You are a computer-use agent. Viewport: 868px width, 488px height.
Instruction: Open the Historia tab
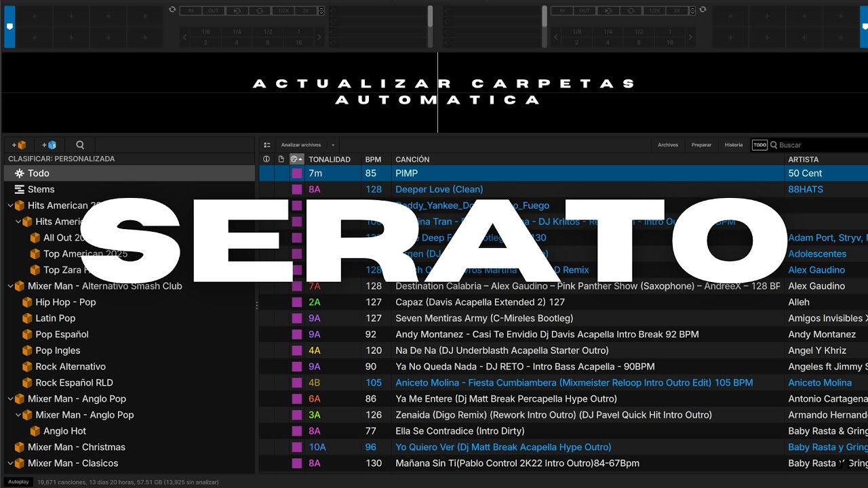pos(734,145)
